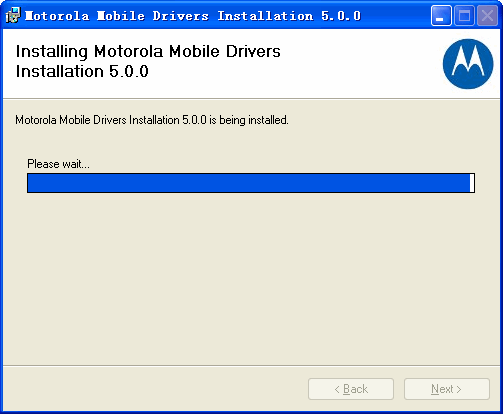Minimize the Motorola installer window
This screenshot has height=414, width=503.
click(x=441, y=15)
